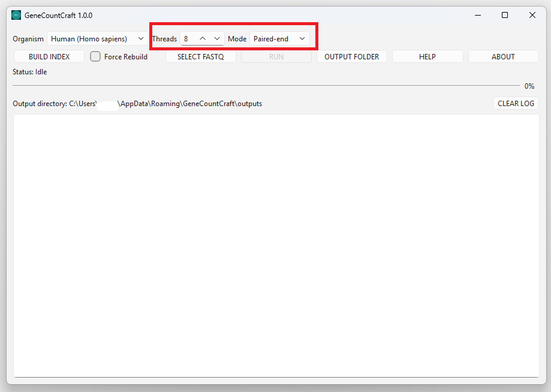View the ABOUT information
The height and width of the screenshot is (392, 551).
pyautogui.click(x=503, y=56)
